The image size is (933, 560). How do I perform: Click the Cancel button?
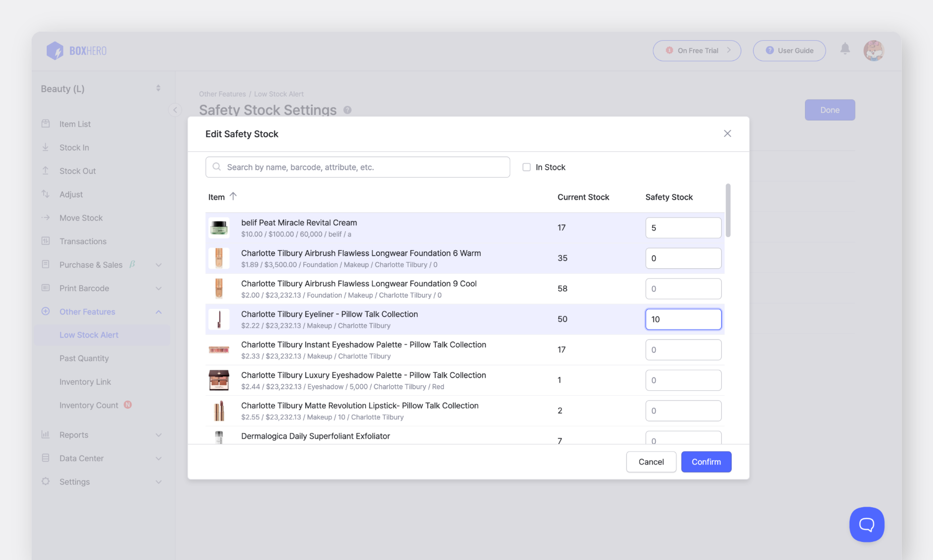click(x=651, y=462)
